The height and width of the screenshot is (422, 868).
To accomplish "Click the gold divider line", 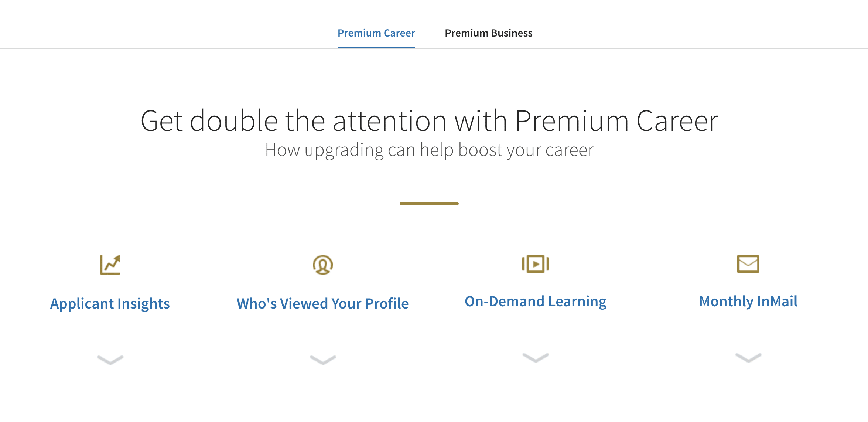I will [430, 203].
